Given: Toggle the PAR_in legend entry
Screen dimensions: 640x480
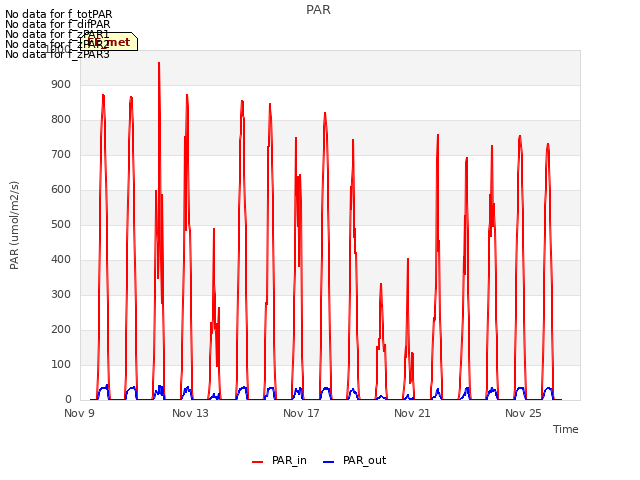Looking at the screenshot, I should 279,460.
